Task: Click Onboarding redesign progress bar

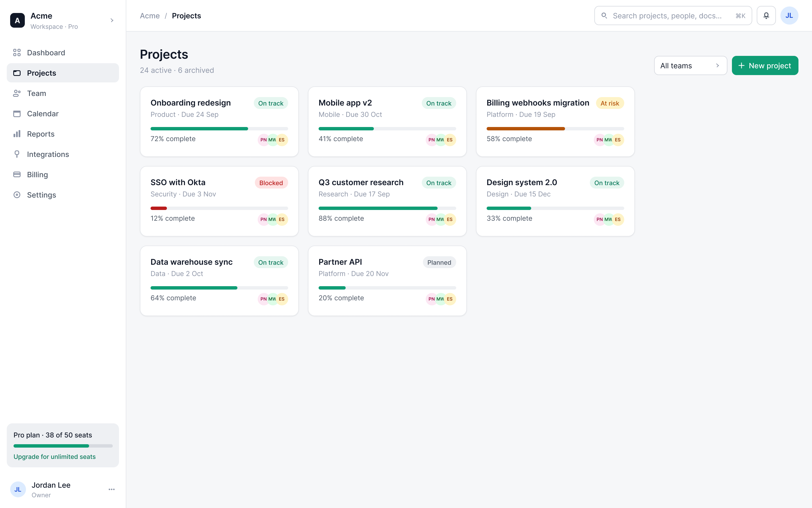Action: 219,129
